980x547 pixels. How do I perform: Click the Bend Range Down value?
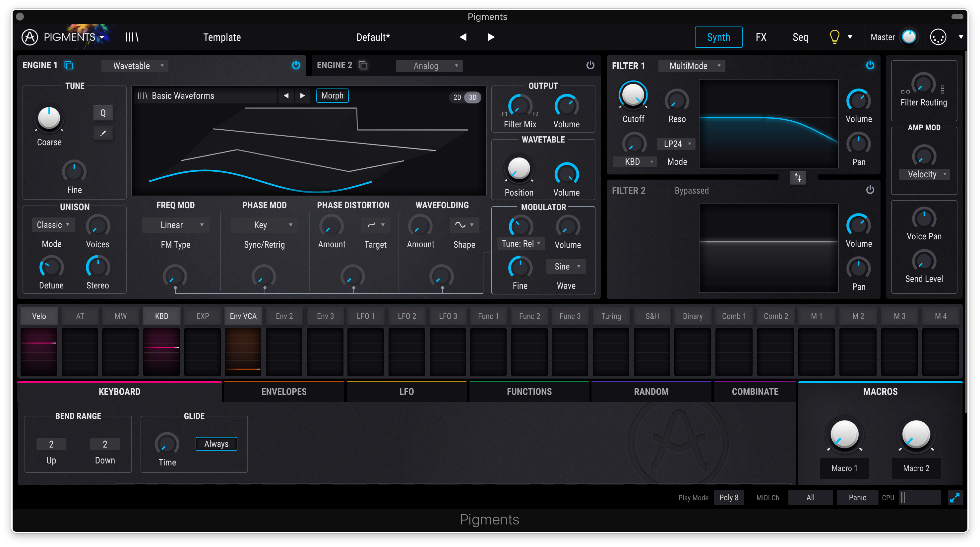[105, 444]
